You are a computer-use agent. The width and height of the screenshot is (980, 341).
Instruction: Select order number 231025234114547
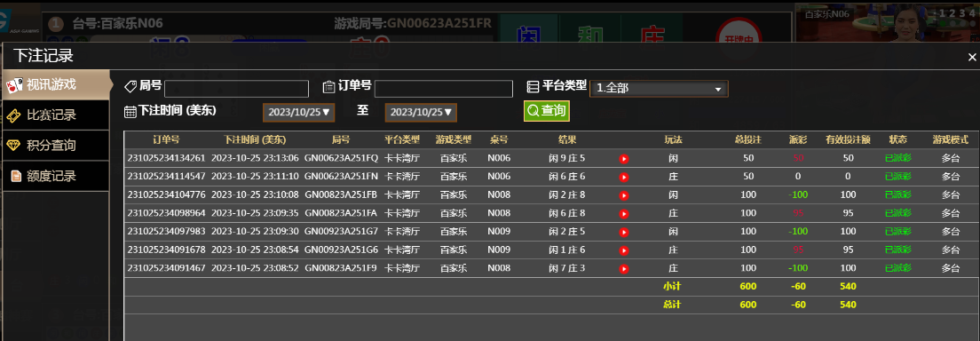[x=166, y=177]
